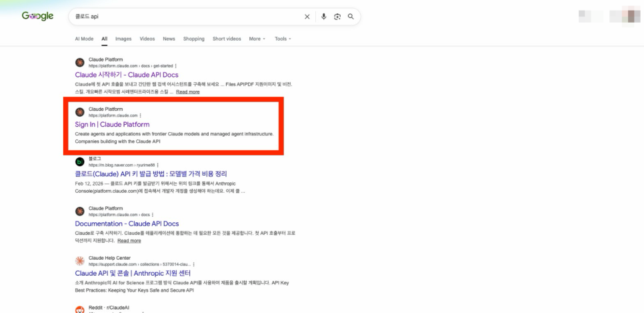Click Read more under Documentation snippet
Viewport: 644px width, 313px height.
[129, 241]
